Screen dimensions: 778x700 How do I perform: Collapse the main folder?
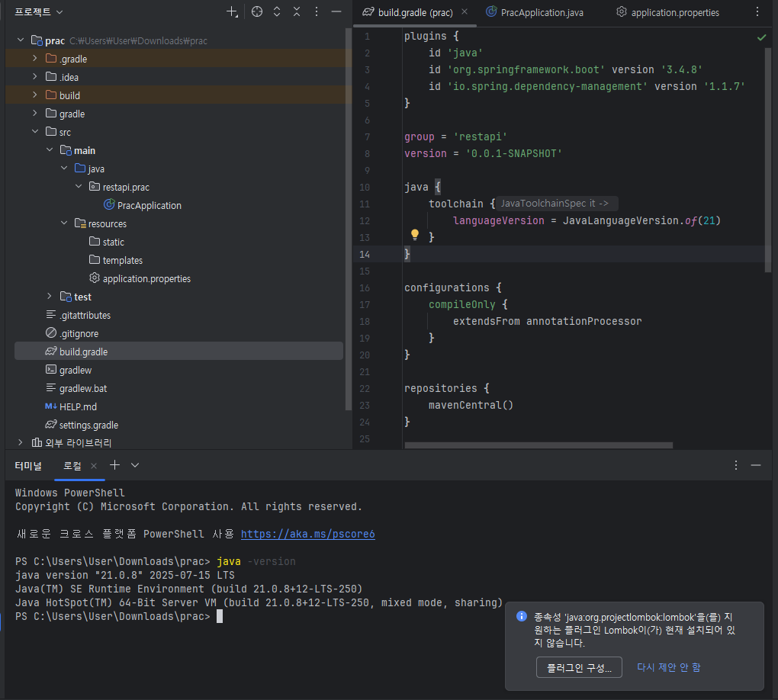(x=50, y=150)
